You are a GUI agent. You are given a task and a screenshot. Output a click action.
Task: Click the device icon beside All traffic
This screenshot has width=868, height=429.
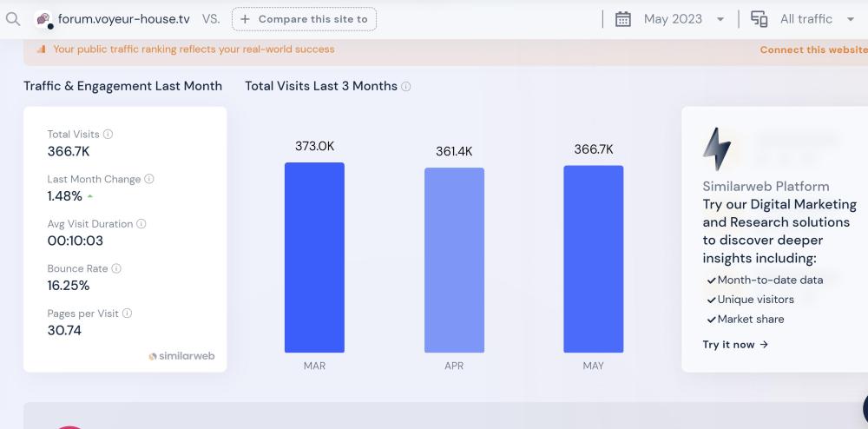[759, 19]
